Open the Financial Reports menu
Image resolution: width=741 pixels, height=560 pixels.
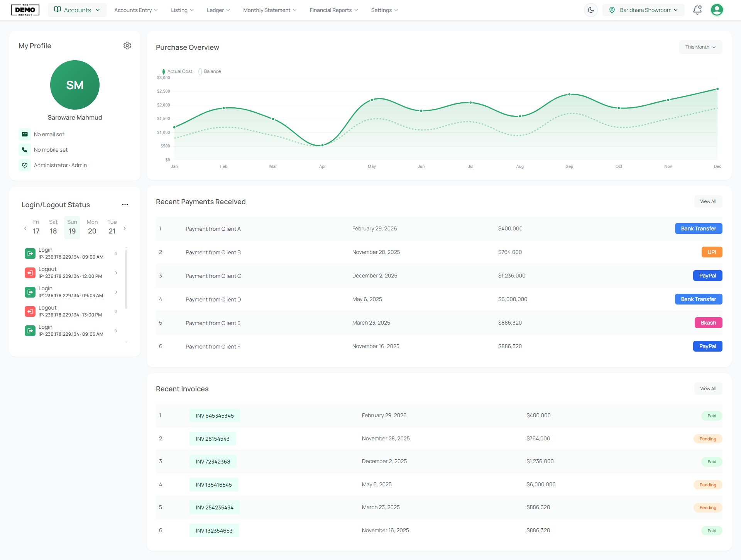click(334, 10)
